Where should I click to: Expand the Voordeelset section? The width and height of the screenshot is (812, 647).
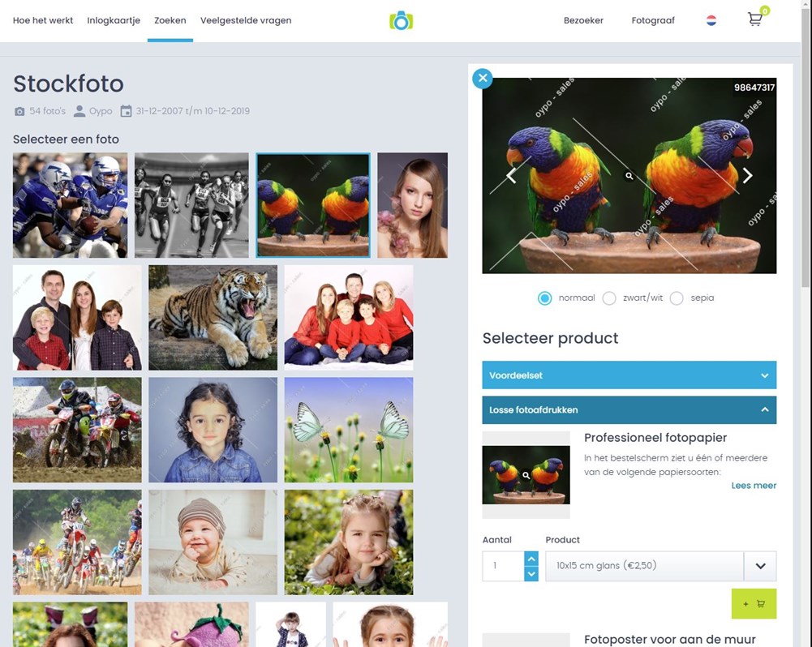pyautogui.click(x=629, y=375)
